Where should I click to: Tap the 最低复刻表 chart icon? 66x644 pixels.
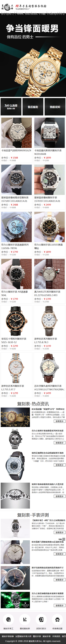pyautogui.click(x=25, y=619)
